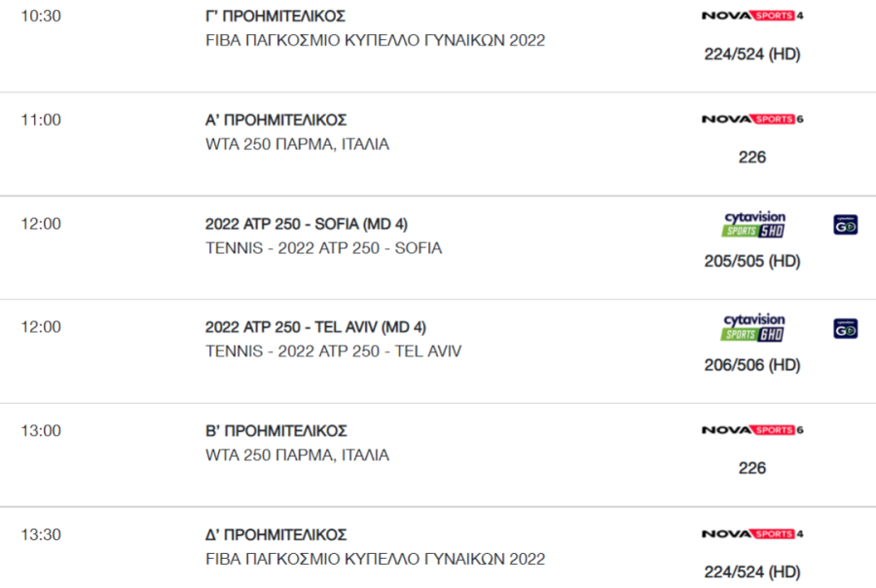Click Cytavision Sports 6HD logo

click(753, 327)
